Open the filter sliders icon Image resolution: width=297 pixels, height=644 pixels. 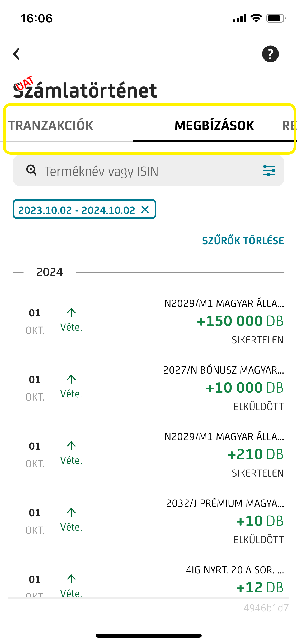click(x=269, y=171)
